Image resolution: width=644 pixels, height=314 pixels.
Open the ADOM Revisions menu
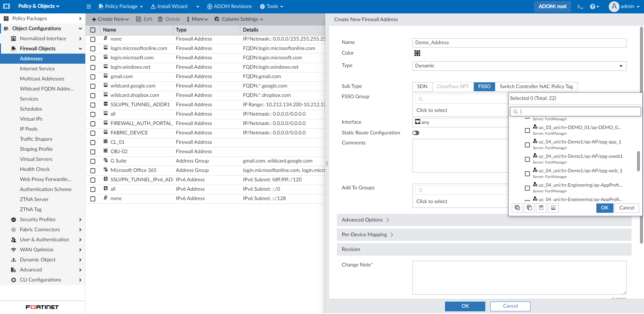(x=229, y=6)
